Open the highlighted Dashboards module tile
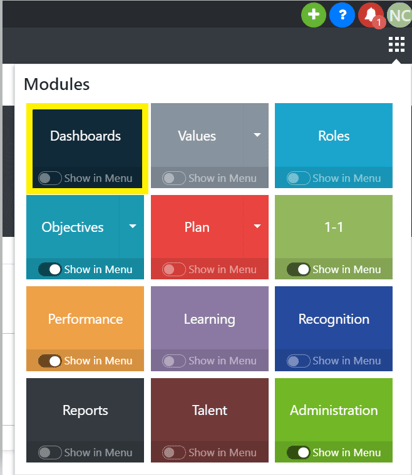Screen dimensions: 412x475 tap(87, 138)
